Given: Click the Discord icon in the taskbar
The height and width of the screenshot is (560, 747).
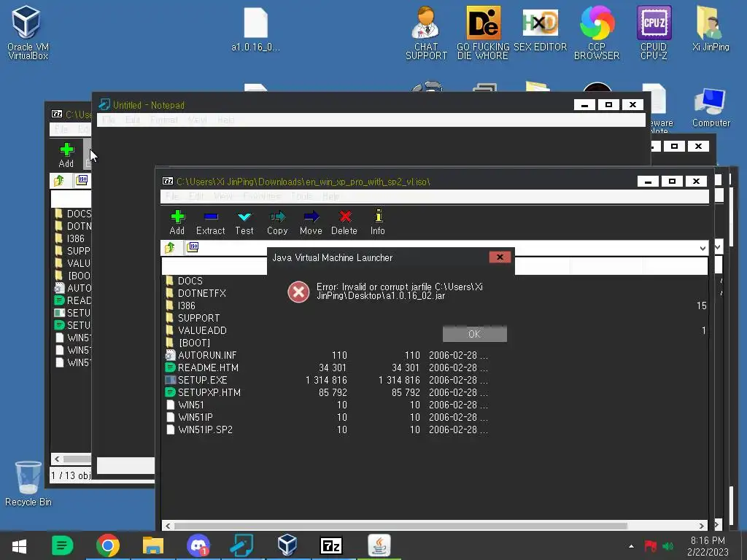Looking at the screenshot, I should point(198,545).
